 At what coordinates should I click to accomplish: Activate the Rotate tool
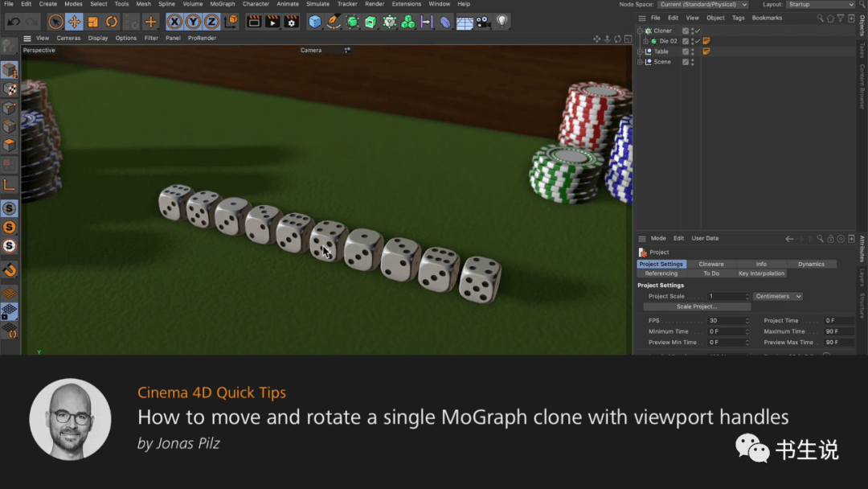[x=112, y=23]
